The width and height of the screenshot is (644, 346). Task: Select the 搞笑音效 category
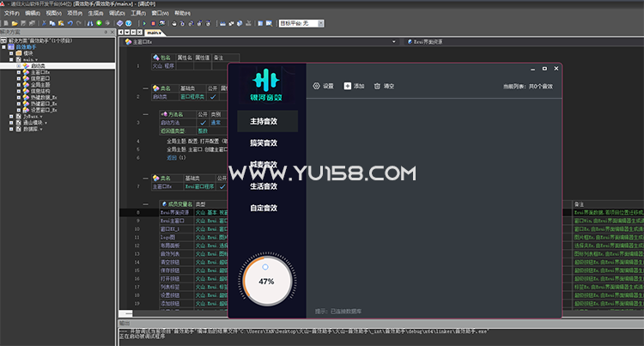tap(264, 142)
